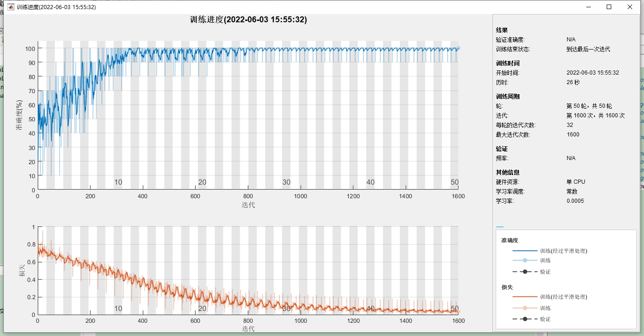The width and height of the screenshot is (644, 336).
Task: Click epoch label 30 in the accuracy chart
Action: (x=287, y=182)
